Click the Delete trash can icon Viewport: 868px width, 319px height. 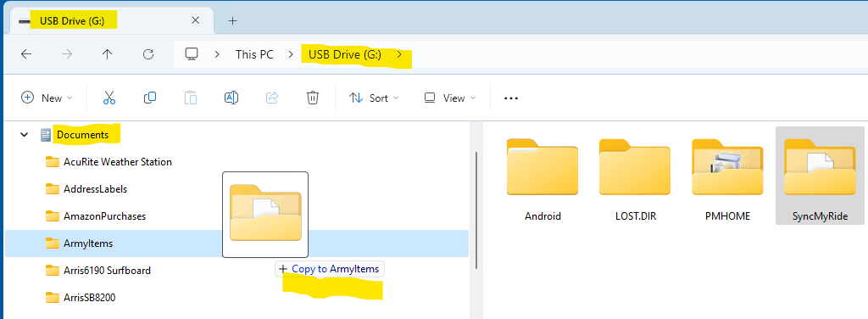(x=312, y=98)
